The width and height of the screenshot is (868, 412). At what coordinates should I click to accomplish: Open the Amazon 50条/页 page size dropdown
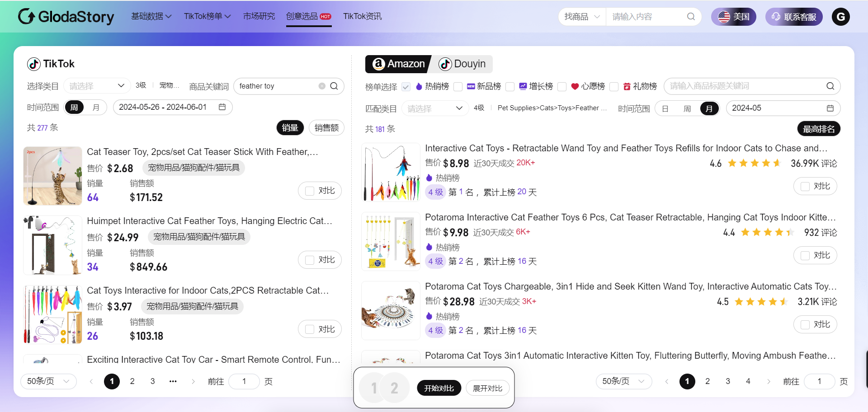click(x=623, y=382)
